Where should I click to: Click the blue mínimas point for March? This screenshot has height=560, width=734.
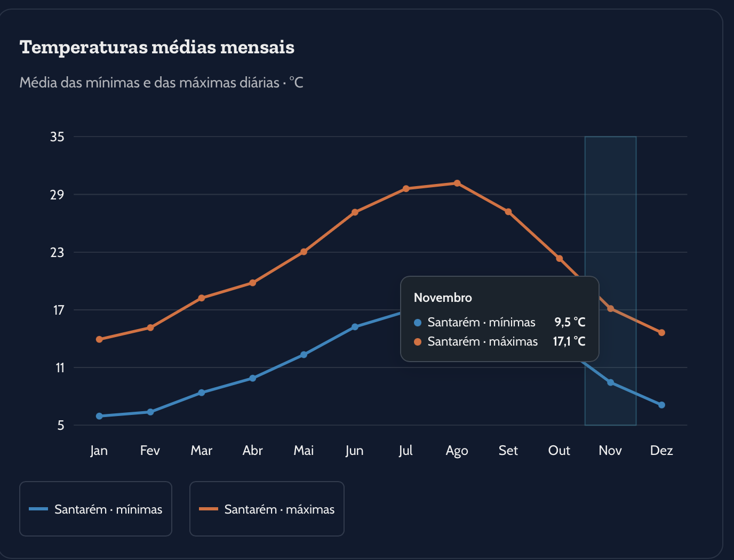click(201, 393)
